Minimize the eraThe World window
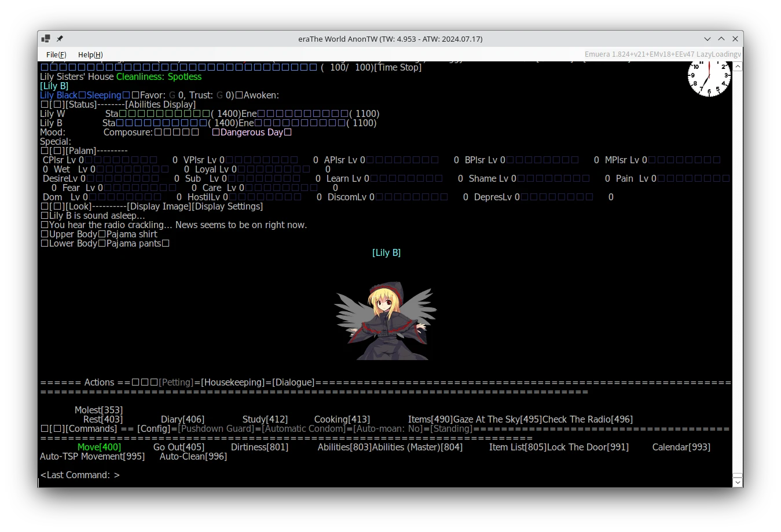781x532 pixels. coord(707,39)
